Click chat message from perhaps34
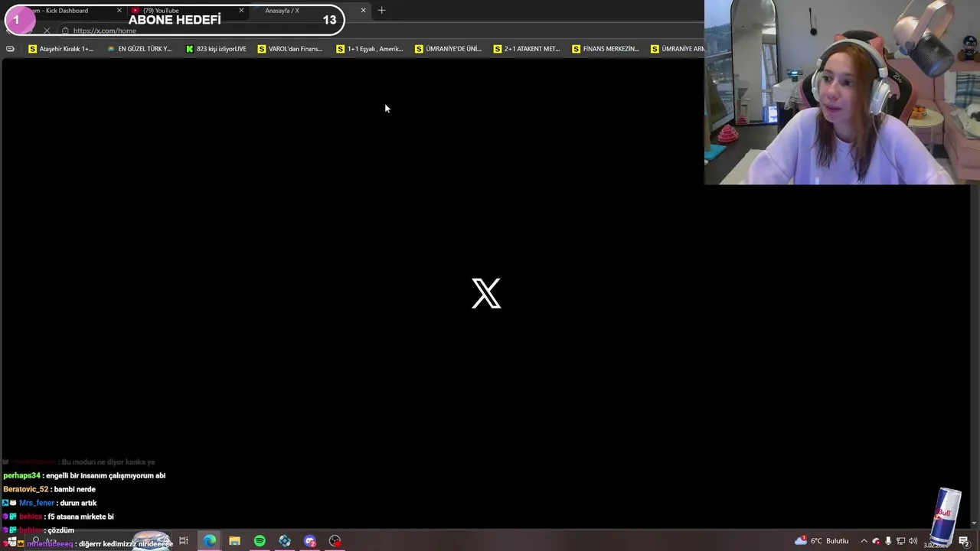Viewport: 980px width, 551px height. pos(84,475)
